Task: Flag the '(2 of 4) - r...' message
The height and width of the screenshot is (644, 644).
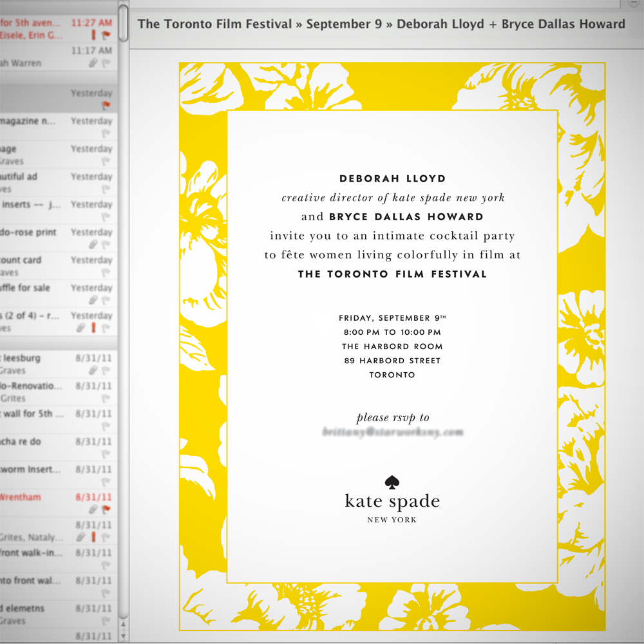Action: (106, 328)
